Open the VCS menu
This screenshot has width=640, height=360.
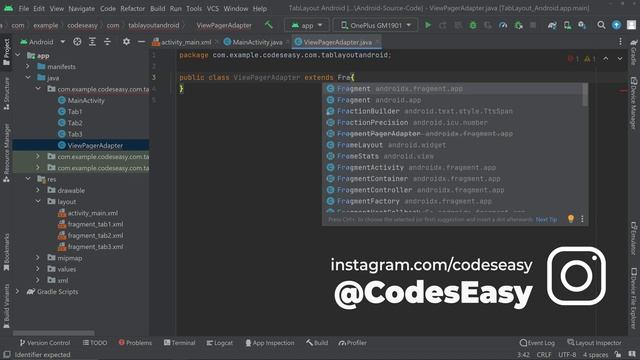tap(212, 8)
